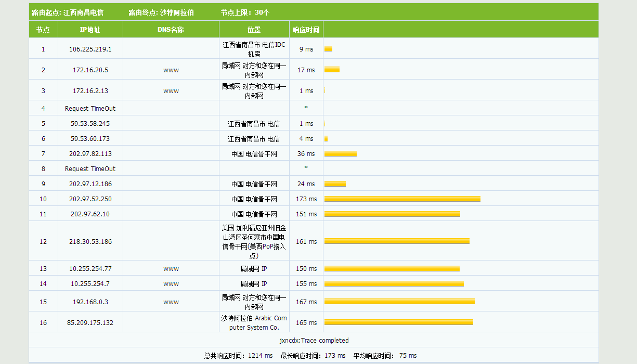Click the 路由起点: 江西南昌电信 label

(68, 12)
